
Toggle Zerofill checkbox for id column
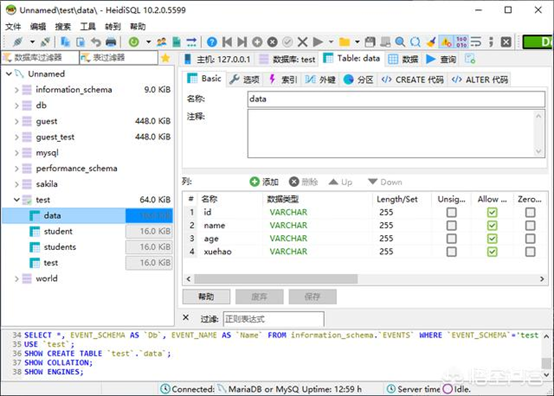pyautogui.click(x=530, y=212)
